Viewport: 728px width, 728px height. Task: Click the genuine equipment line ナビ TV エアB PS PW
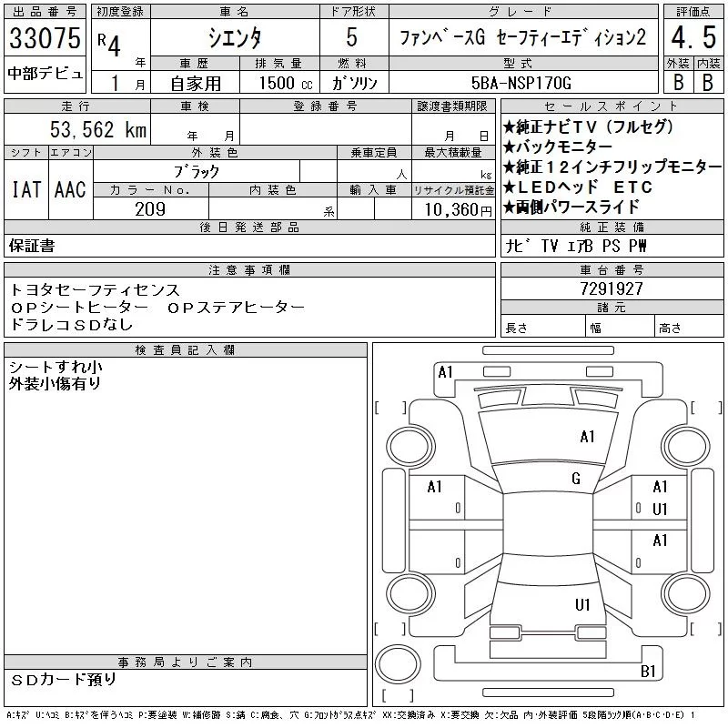(576, 246)
